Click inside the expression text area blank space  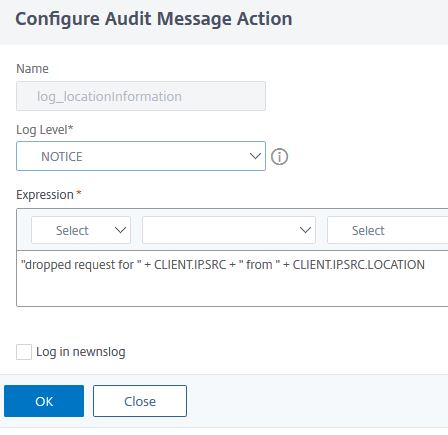pyautogui.click(x=233, y=290)
